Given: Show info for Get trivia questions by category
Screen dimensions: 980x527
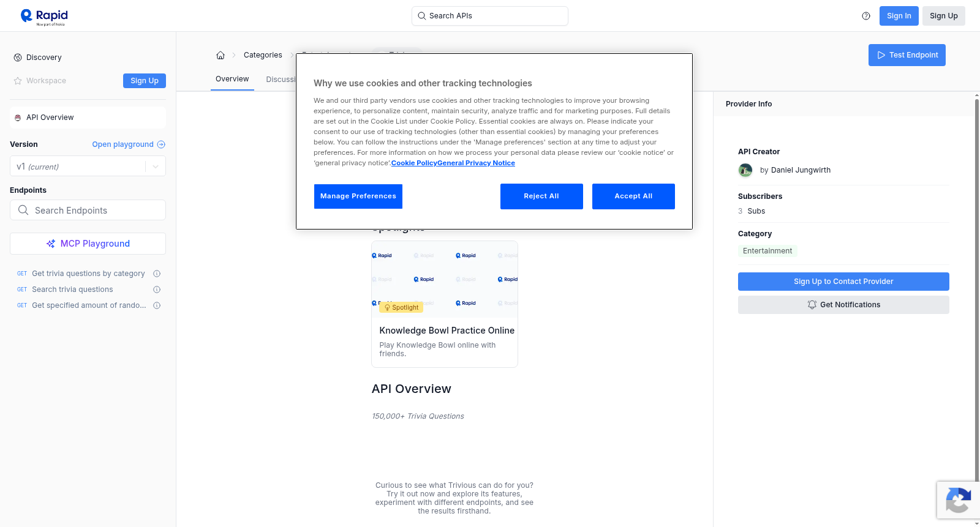Looking at the screenshot, I should pos(157,274).
